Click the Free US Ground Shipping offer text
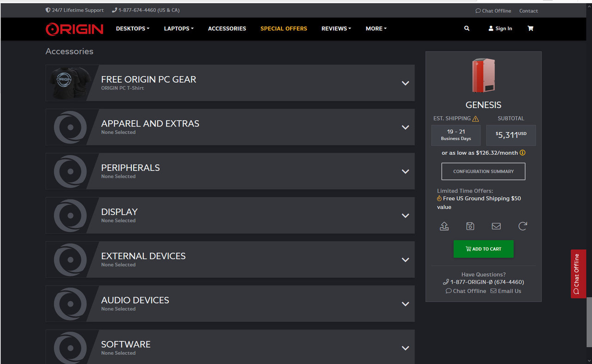Viewport: 592px width, 364px height. tap(479, 203)
